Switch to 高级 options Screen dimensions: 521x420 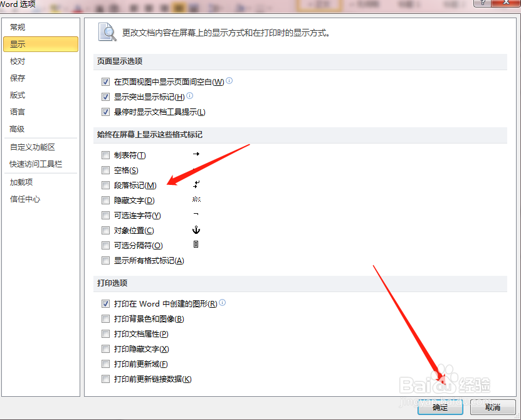tap(41, 129)
